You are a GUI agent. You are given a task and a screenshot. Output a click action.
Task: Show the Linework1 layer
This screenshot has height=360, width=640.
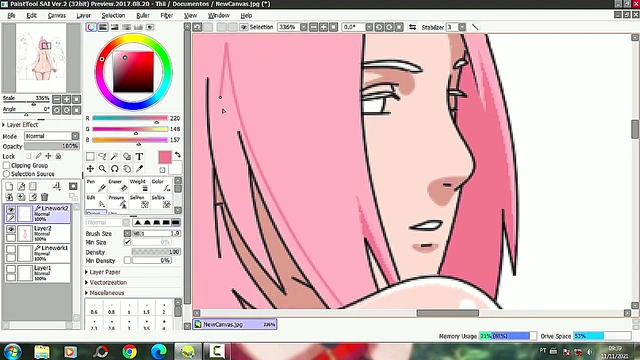pyautogui.click(x=11, y=249)
